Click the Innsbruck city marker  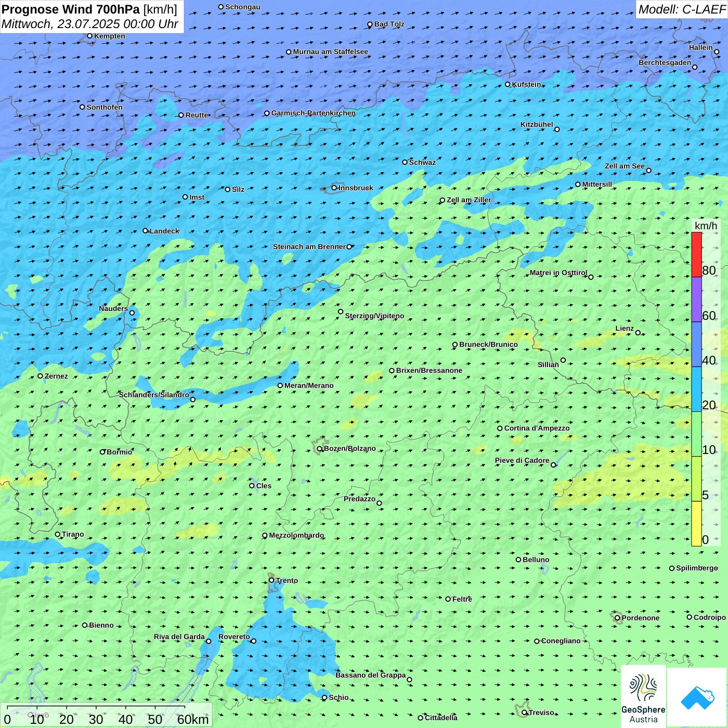point(334,188)
